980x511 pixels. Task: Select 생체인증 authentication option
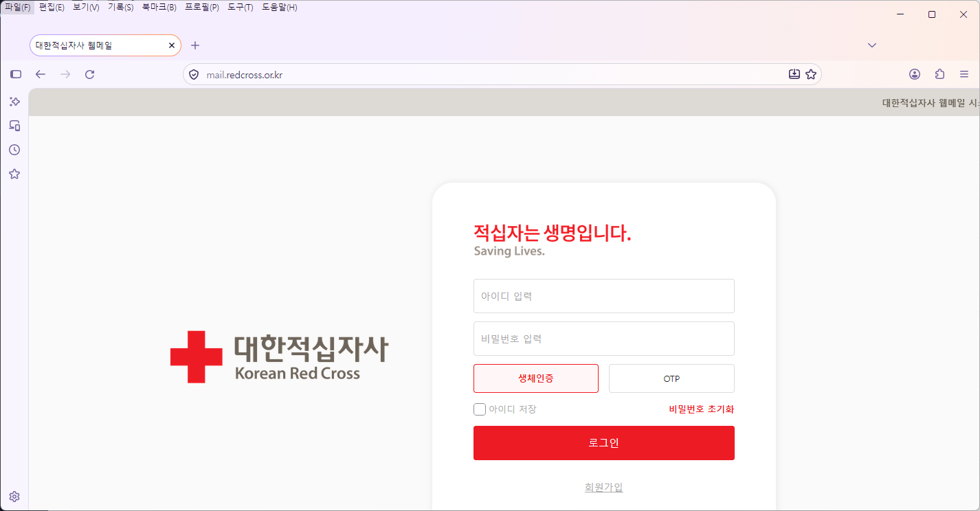[536, 378]
